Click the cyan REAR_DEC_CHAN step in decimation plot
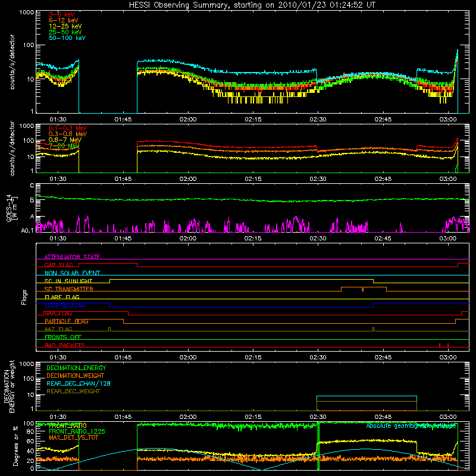Image resolution: width=476 pixels, height=476 pixels. tap(367, 396)
